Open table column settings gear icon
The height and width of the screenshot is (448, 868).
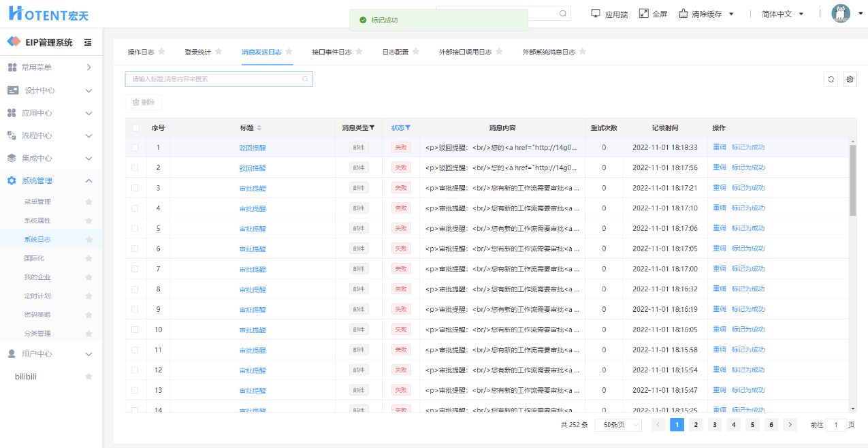point(850,80)
